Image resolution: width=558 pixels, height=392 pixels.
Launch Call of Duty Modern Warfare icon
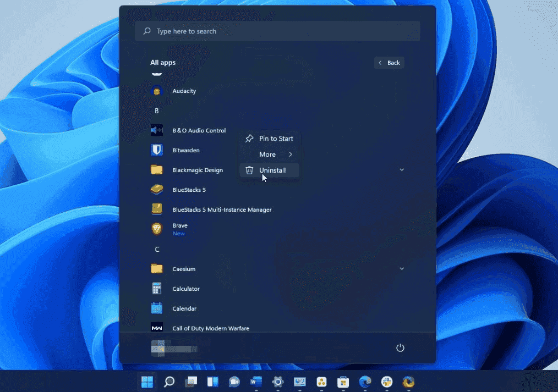[x=157, y=328]
